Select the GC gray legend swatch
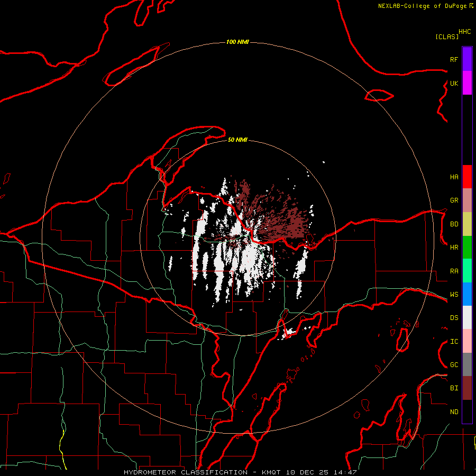 [467, 364]
